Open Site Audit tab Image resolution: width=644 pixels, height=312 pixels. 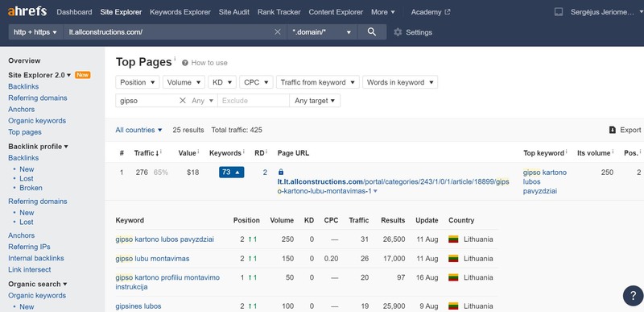[234, 12]
